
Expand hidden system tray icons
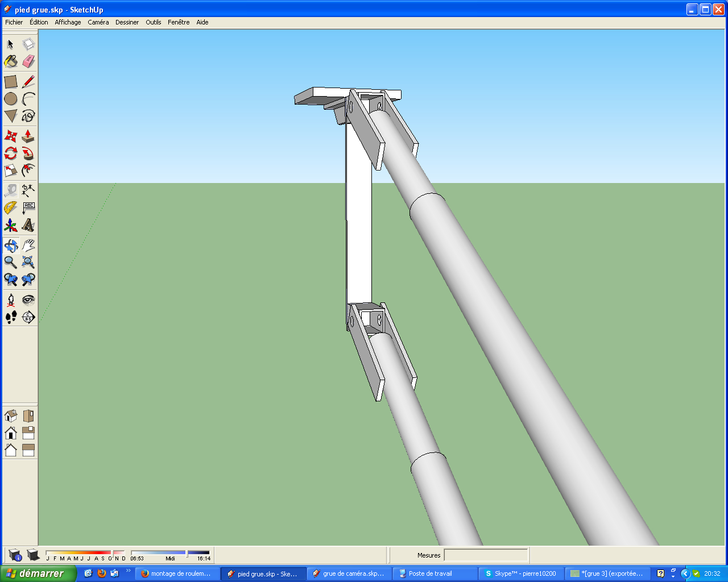pyautogui.click(x=685, y=574)
